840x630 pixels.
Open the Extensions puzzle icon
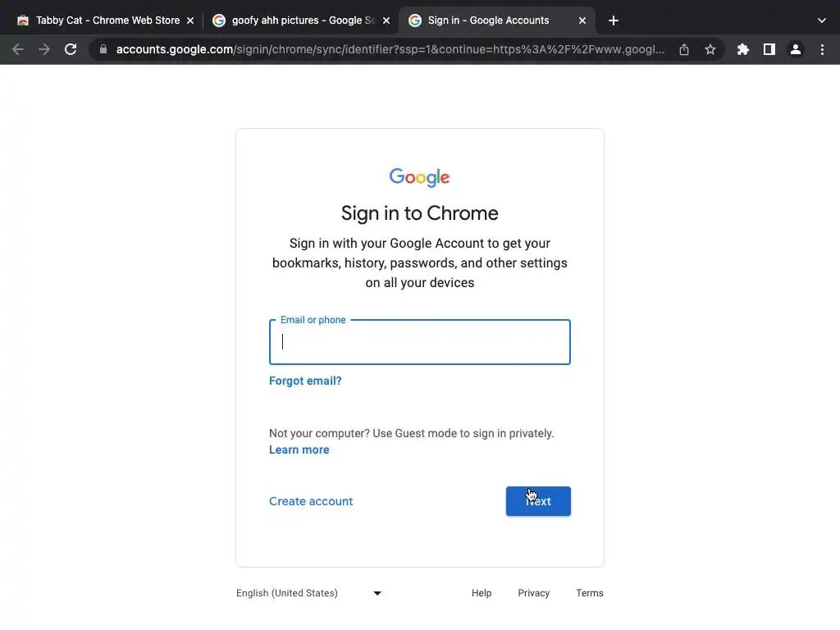point(743,49)
